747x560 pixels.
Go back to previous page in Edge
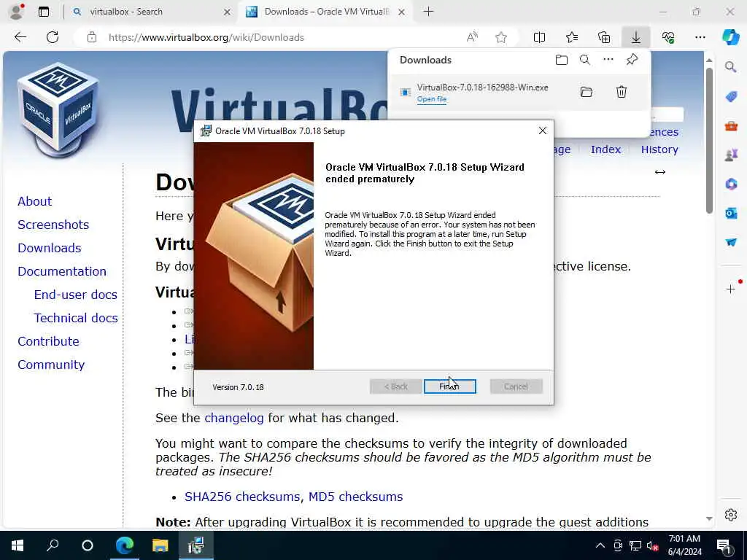[x=20, y=37]
